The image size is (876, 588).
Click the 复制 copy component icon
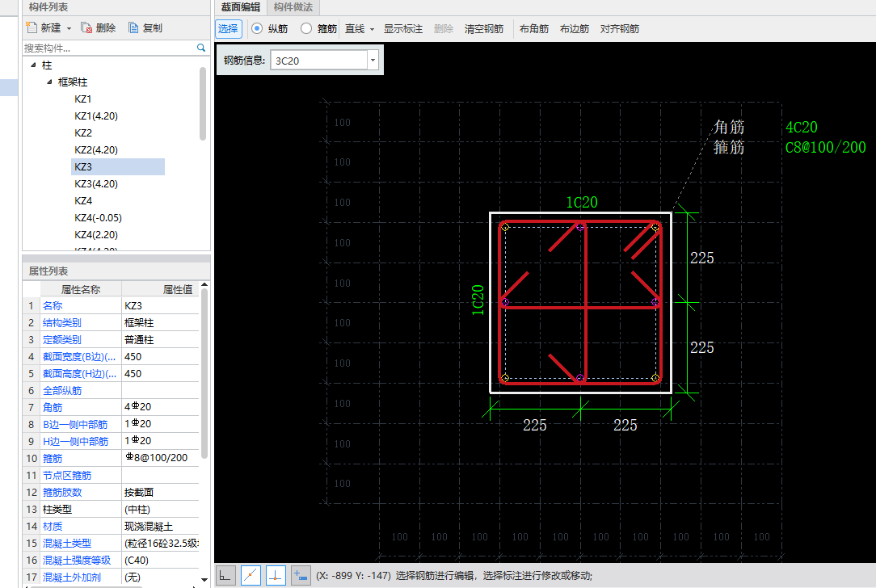pos(133,28)
